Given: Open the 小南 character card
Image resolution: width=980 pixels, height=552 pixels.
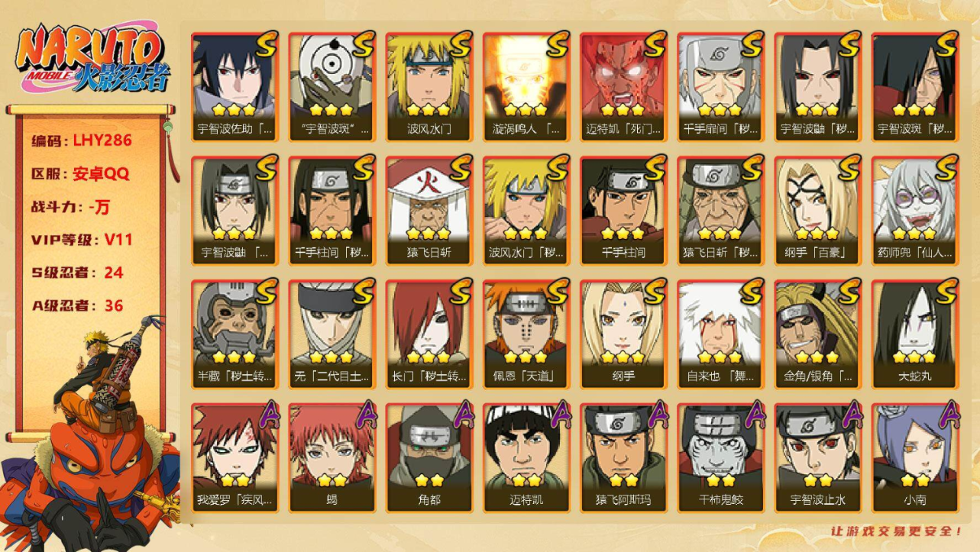Looking at the screenshot, I should tap(915, 457).
